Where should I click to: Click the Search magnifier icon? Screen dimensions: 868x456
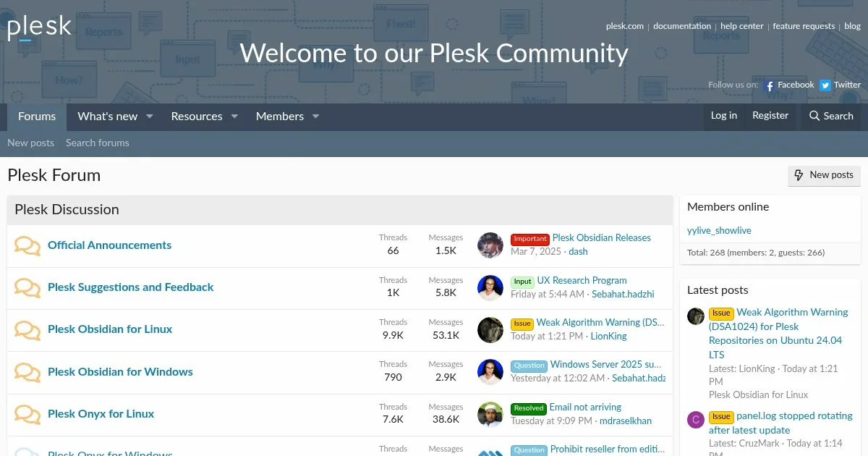point(814,116)
